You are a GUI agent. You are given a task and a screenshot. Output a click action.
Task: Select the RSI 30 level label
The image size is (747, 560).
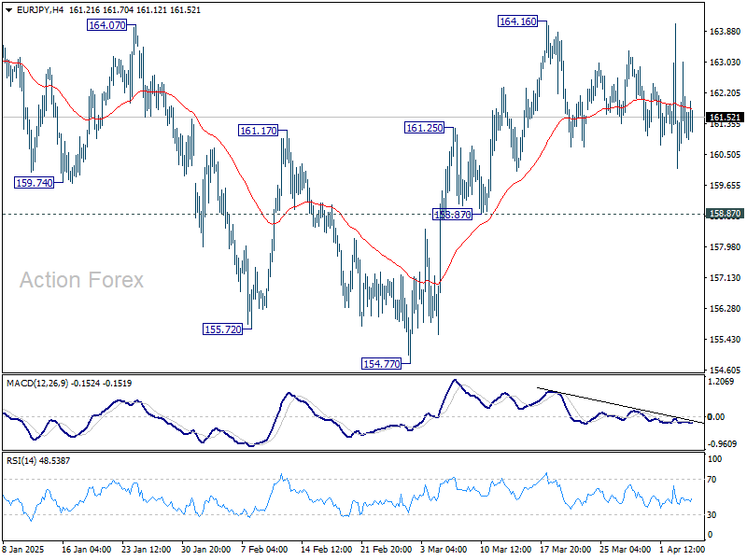tap(712, 515)
